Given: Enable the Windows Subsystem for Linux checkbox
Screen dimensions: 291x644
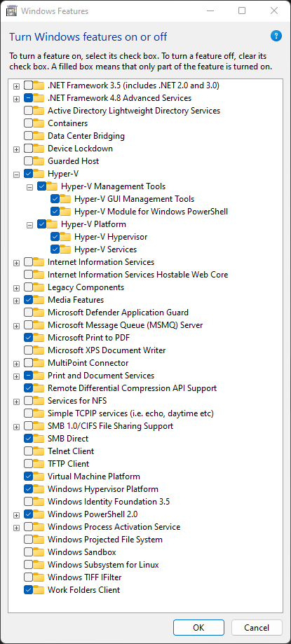Looking at the screenshot, I should pos(28,565).
